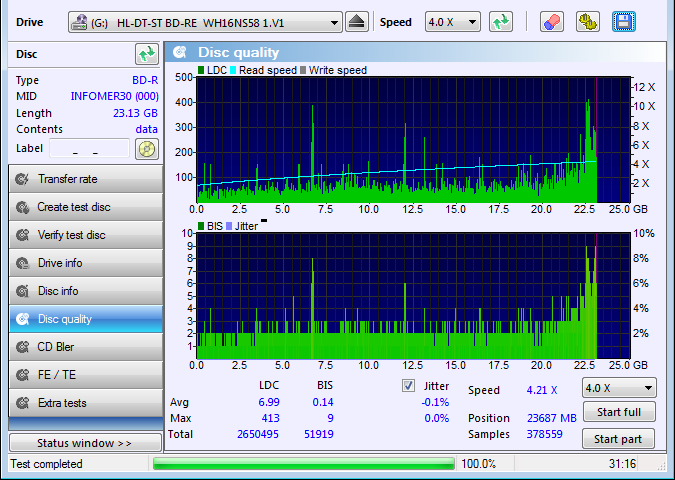Click the BIS average value 0.14
Image resolution: width=675 pixels, height=480 pixels.
click(x=323, y=402)
